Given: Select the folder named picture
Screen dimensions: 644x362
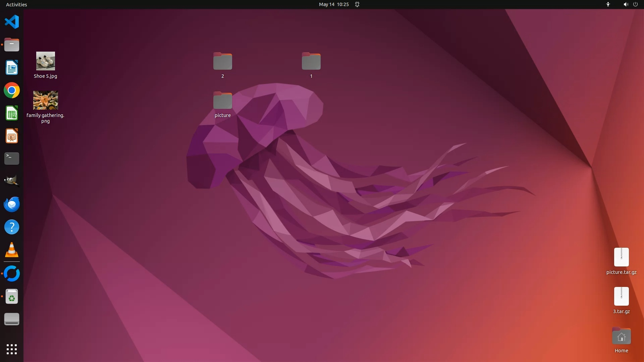Looking at the screenshot, I should click(223, 101).
